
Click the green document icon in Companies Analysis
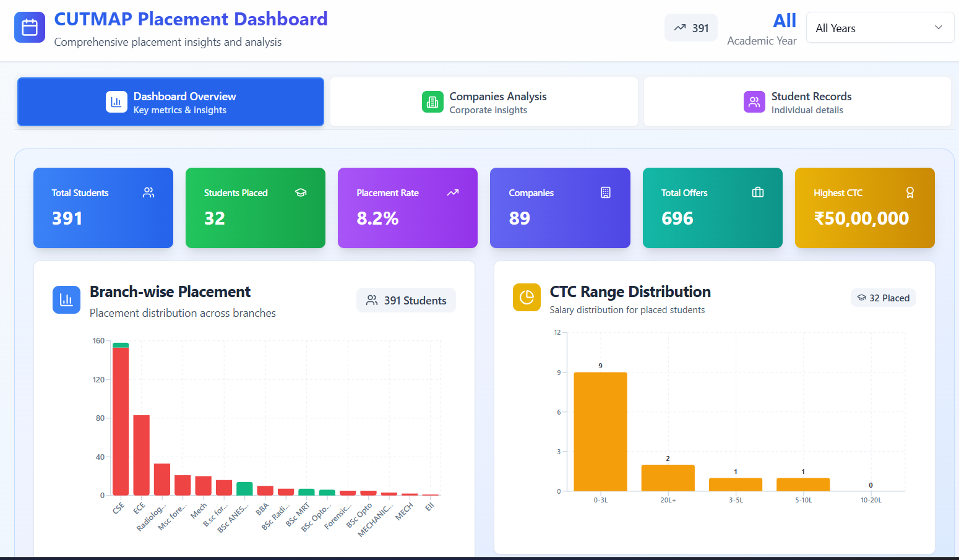(x=432, y=102)
